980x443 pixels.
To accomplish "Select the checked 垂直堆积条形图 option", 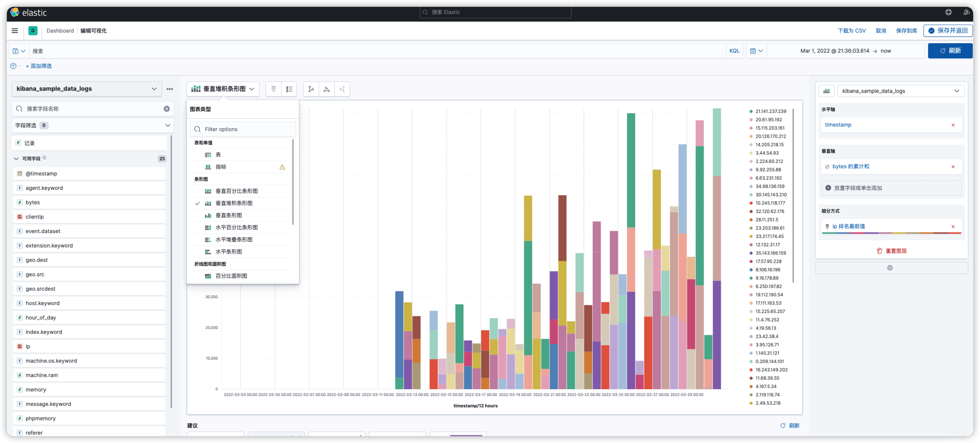I will 234,203.
